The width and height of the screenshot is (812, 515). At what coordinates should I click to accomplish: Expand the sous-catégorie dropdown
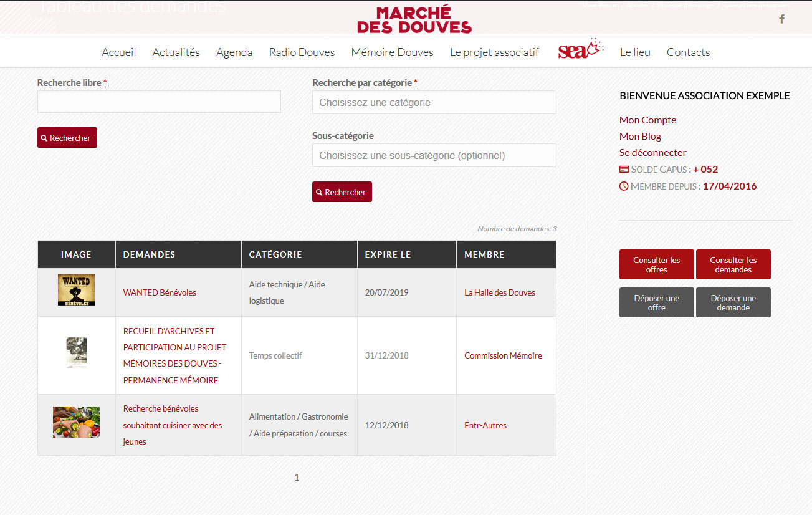click(434, 155)
